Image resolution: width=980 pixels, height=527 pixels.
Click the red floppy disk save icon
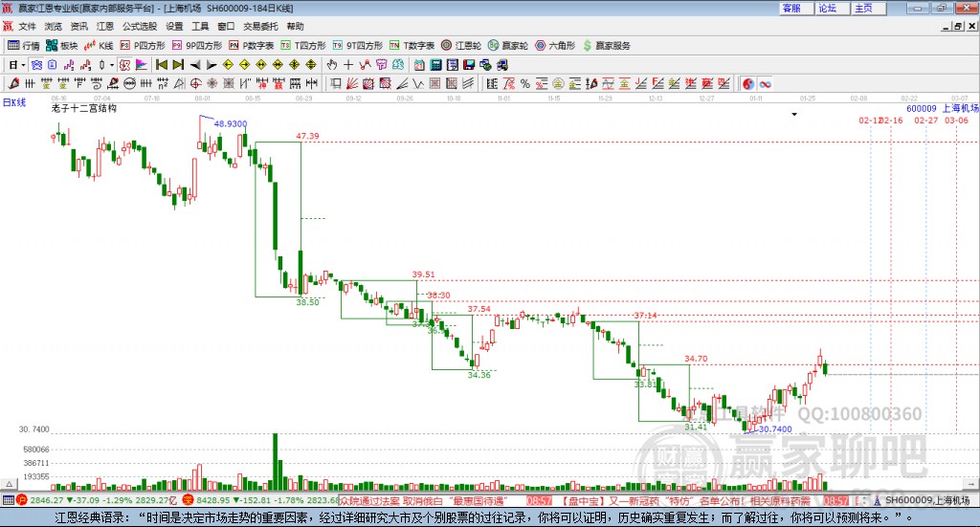(x=469, y=65)
